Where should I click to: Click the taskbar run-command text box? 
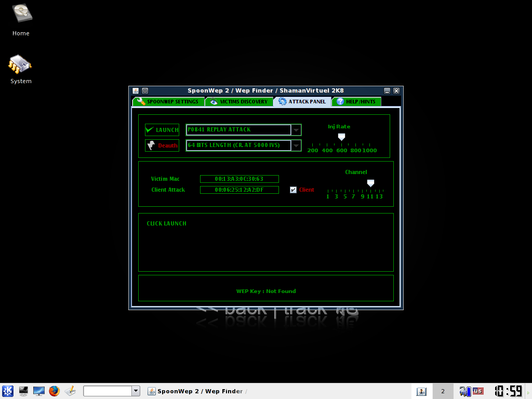(x=108, y=391)
